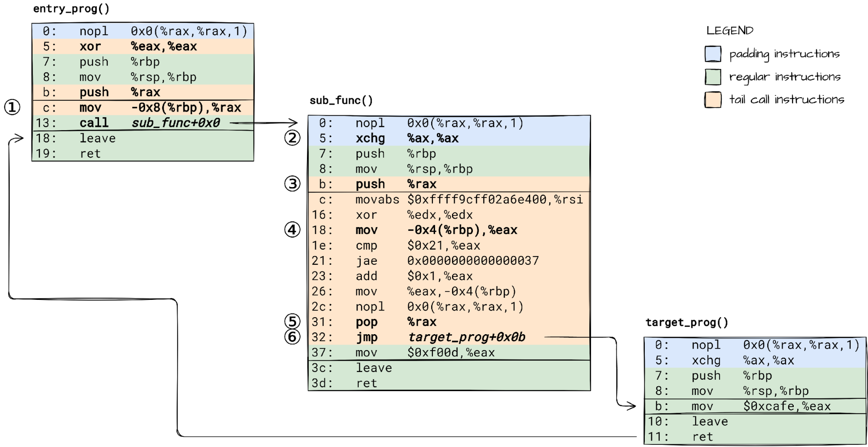
Task: Click the 'leave' row at offset 10 in target_prog
Action: [x=755, y=421]
